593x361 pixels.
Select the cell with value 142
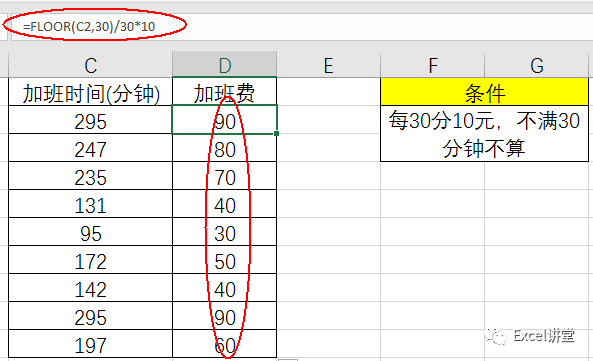point(90,288)
